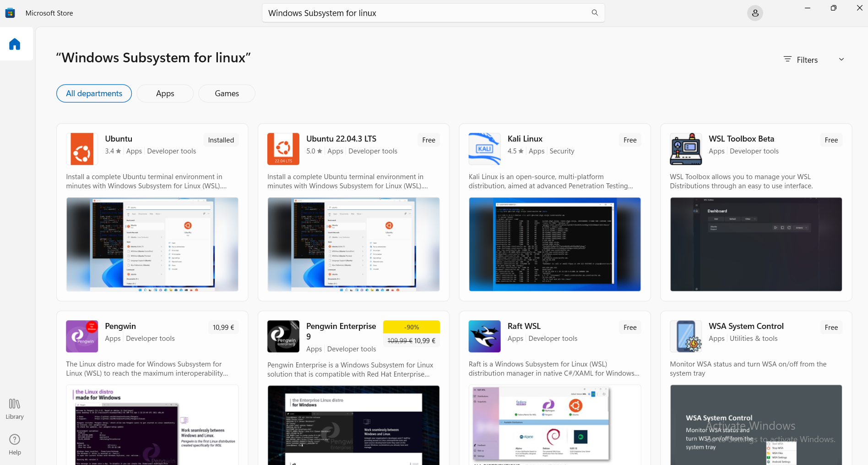868x465 pixels.
Task: Click the Ubuntu 22.04.3 LTS app icon
Action: 283,149
